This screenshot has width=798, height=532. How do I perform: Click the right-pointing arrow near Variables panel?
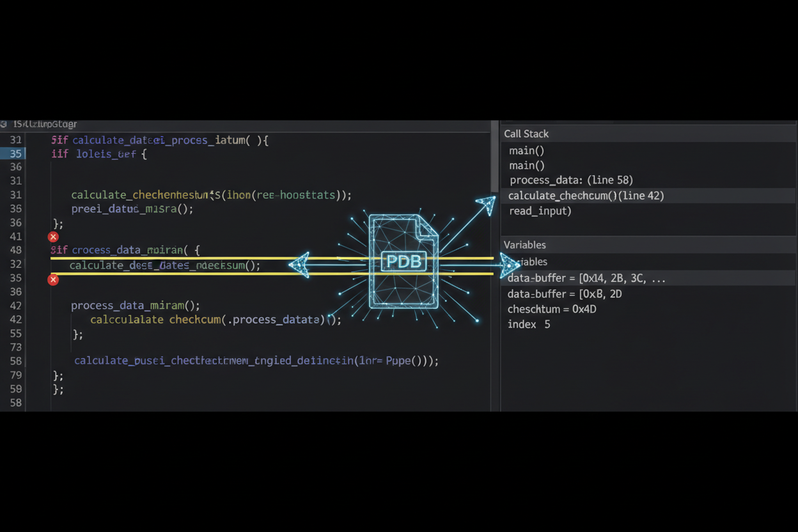point(510,264)
